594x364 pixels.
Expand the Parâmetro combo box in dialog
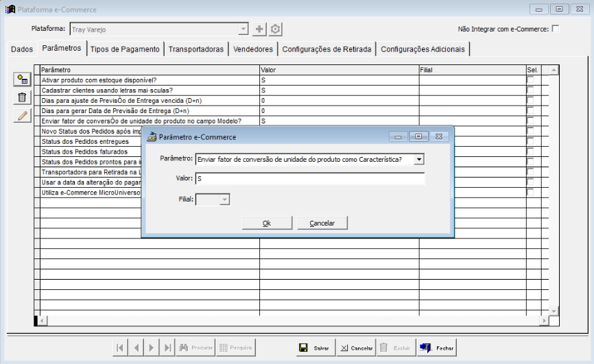click(x=418, y=160)
